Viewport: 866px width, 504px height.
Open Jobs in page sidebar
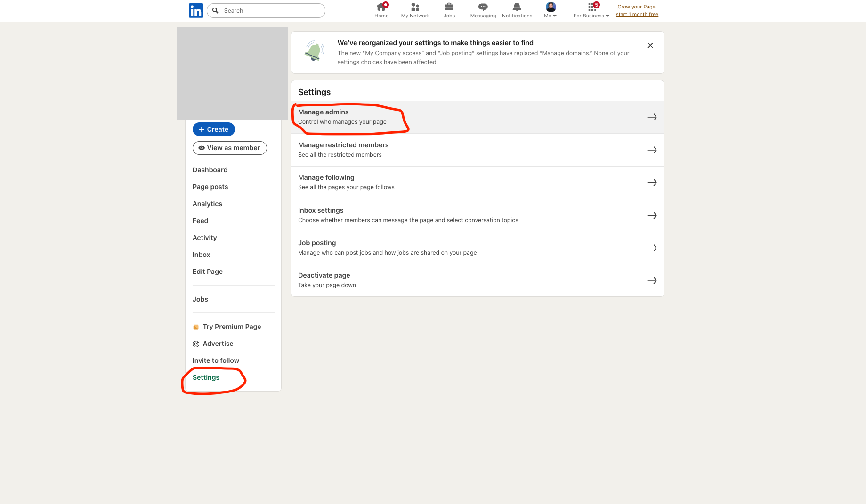tap(200, 299)
